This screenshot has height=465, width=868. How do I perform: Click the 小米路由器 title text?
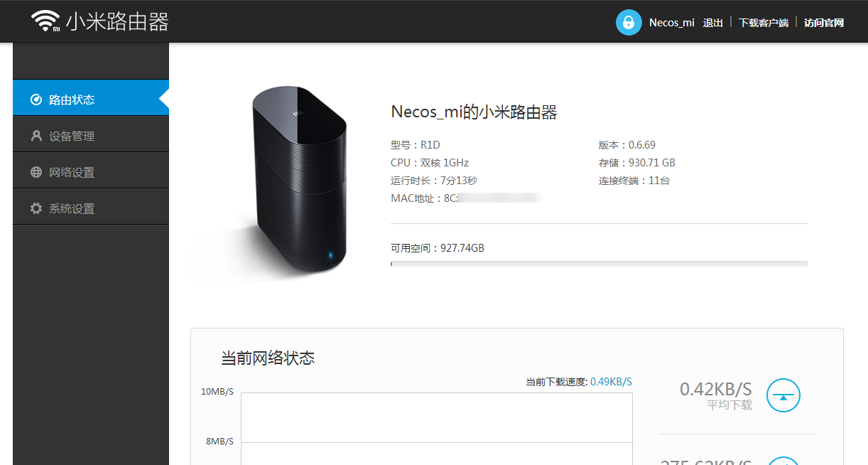coord(118,22)
